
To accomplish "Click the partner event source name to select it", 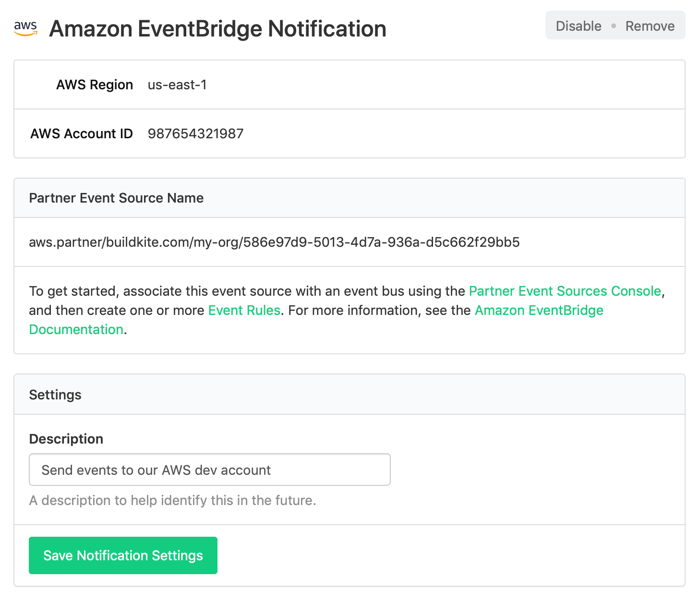I will (274, 242).
